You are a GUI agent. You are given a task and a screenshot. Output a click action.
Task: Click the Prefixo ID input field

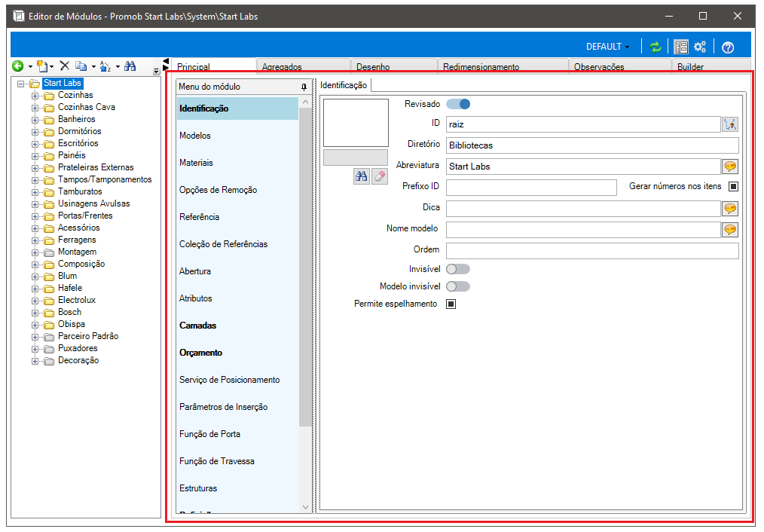532,188
